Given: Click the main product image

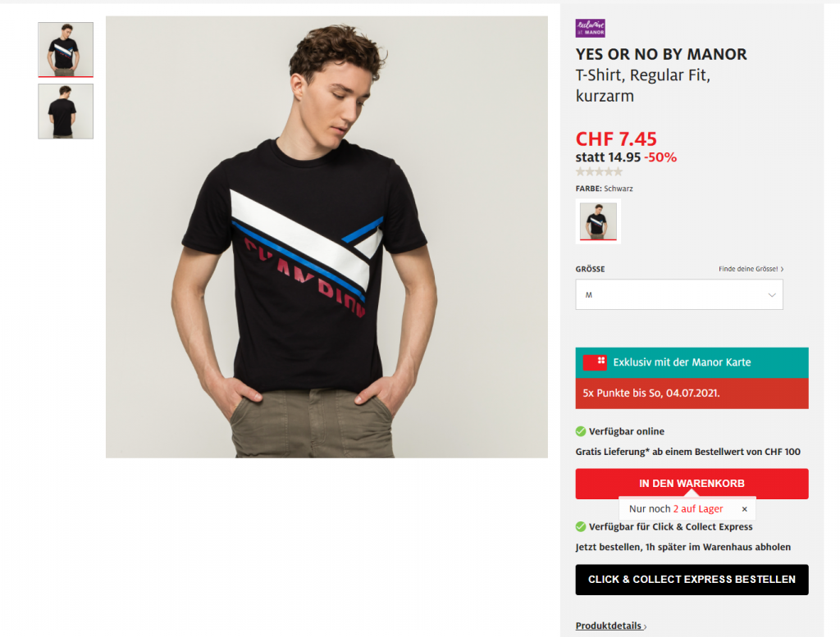Looking at the screenshot, I should (326, 237).
